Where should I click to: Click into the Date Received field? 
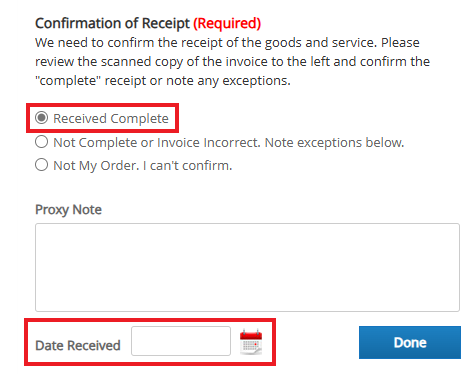click(x=181, y=341)
